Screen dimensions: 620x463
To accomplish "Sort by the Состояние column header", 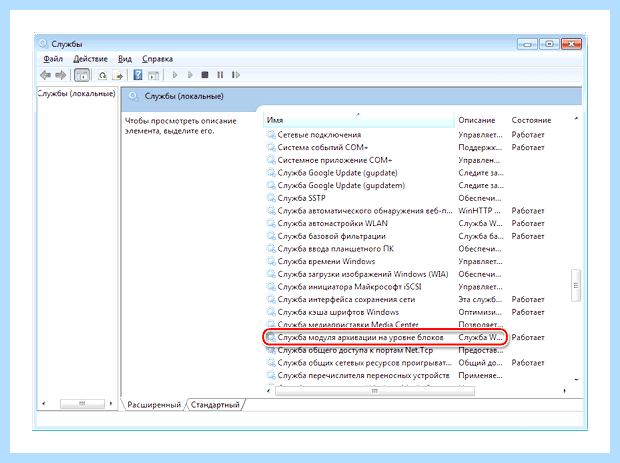I will pyautogui.click(x=531, y=120).
